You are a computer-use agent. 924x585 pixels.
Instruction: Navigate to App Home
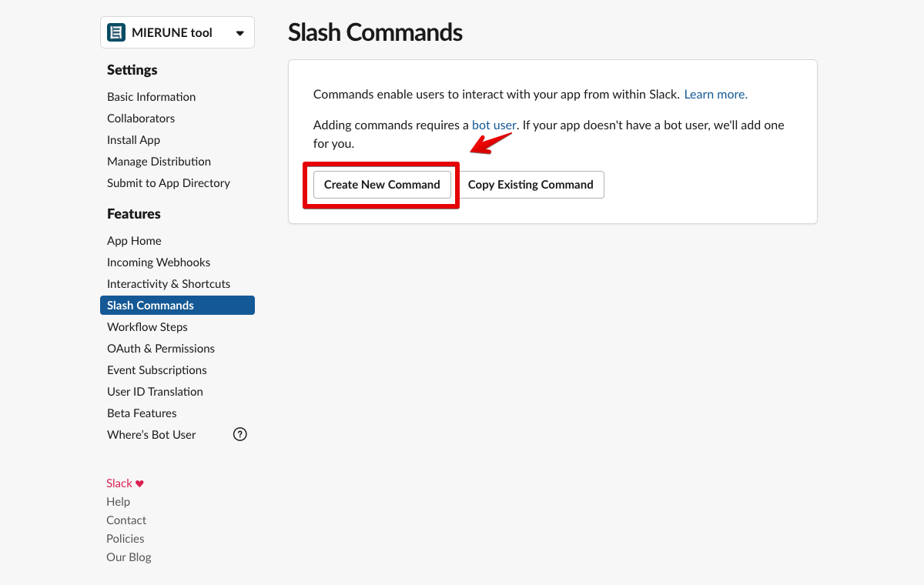(x=134, y=240)
